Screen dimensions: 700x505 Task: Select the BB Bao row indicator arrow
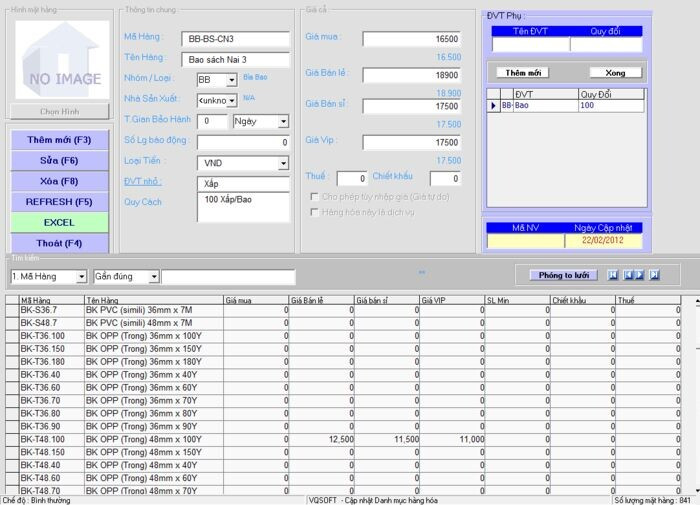(493, 105)
